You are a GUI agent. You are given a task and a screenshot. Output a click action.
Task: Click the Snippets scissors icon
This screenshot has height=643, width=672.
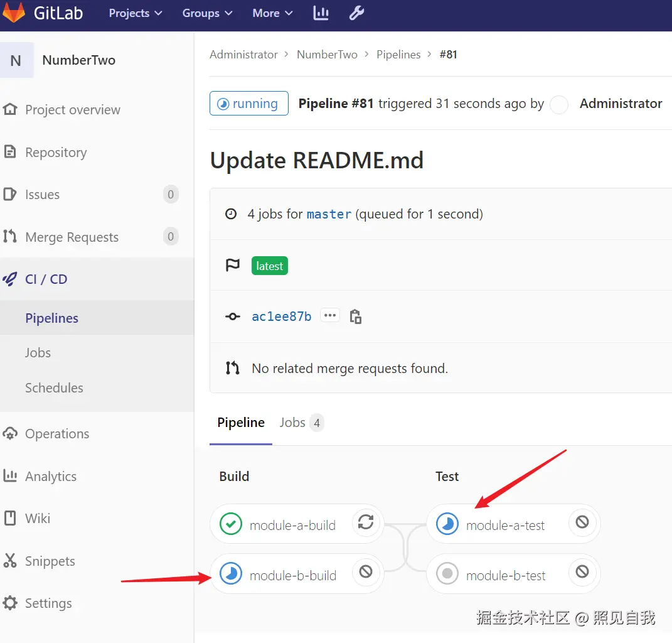(x=10, y=561)
